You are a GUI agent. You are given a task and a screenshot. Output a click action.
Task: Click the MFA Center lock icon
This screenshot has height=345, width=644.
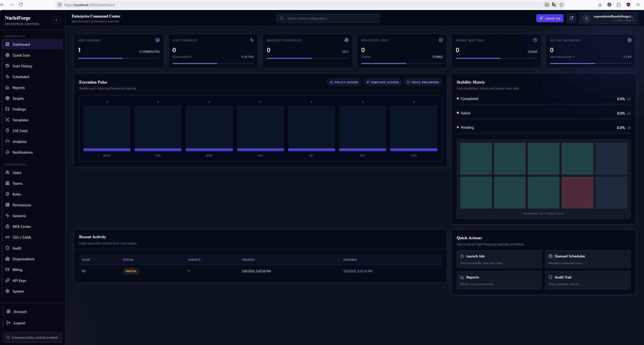pyautogui.click(x=7, y=226)
